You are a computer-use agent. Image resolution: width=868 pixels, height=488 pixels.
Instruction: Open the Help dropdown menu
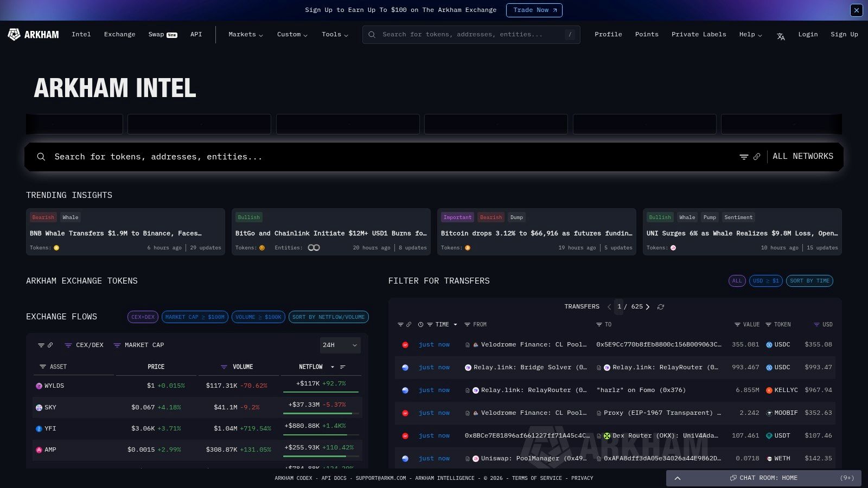coord(750,35)
